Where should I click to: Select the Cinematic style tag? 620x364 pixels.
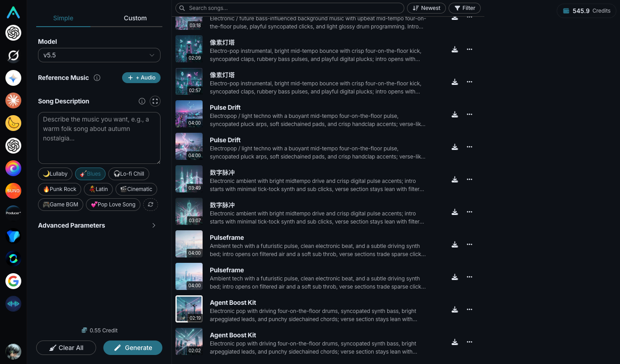(x=136, y=189)
